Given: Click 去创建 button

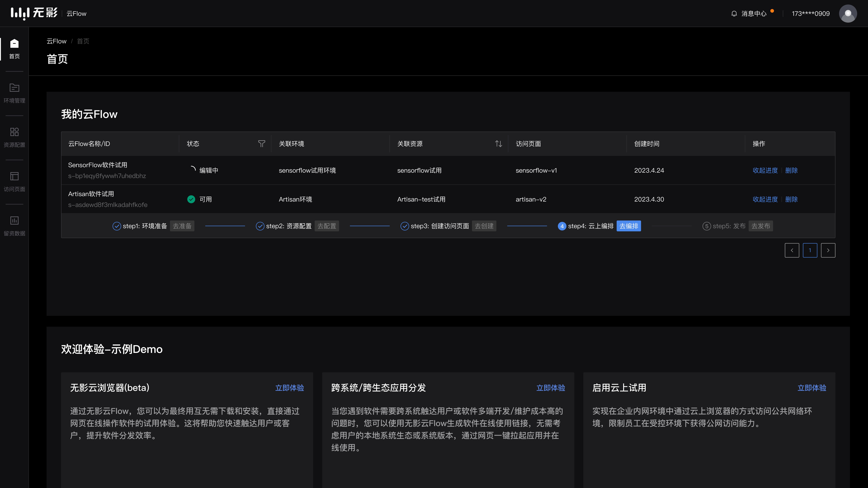Looking at the screenshot, I should (484, 226).
